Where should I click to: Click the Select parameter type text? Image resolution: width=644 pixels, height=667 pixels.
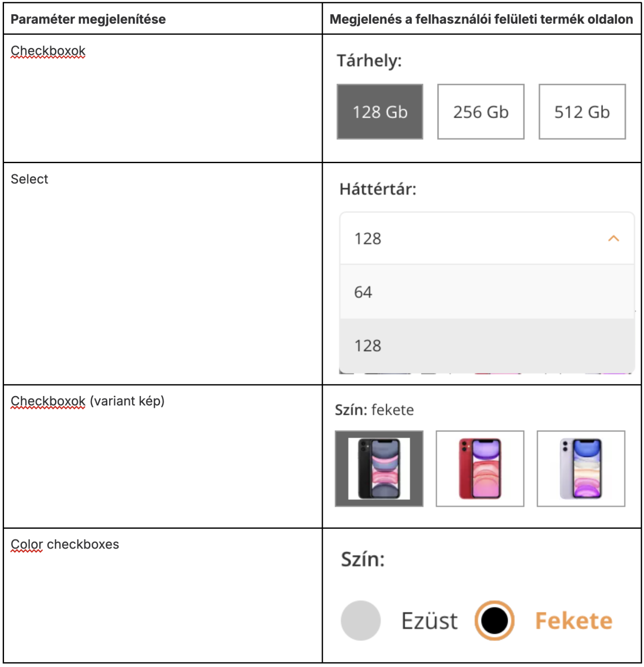click(30, 179)
